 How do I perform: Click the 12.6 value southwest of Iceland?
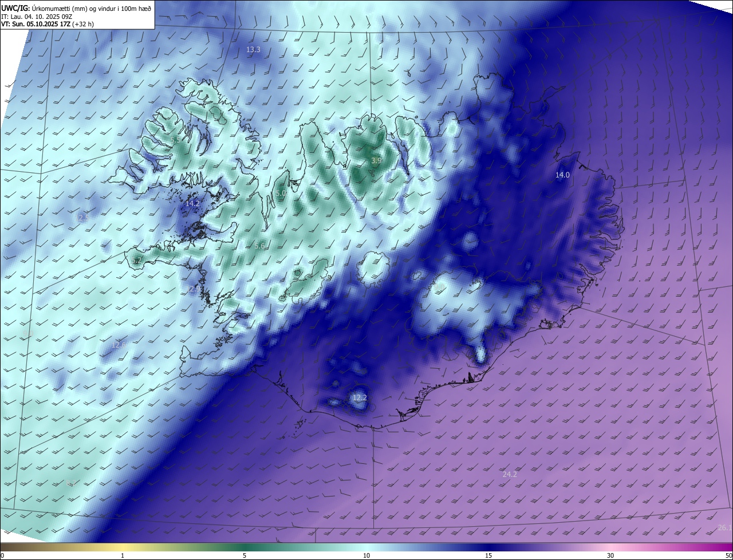(x=119, y=345)
